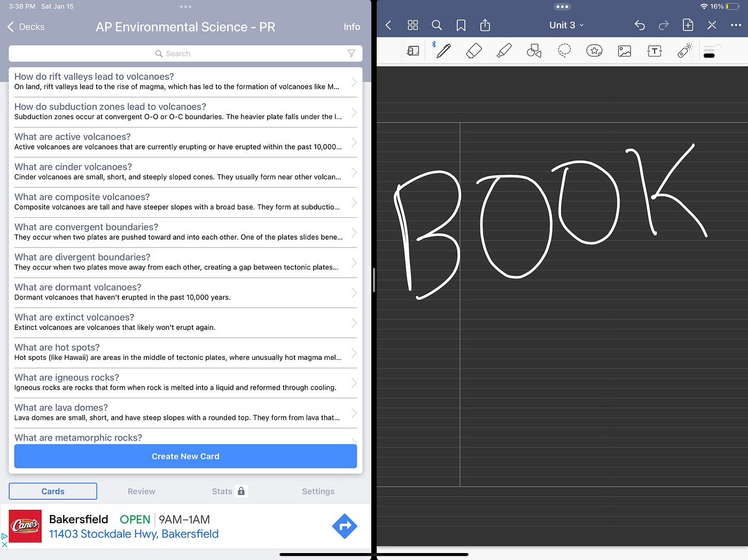Select the Lasso selection tool

[x=564, y=51]
